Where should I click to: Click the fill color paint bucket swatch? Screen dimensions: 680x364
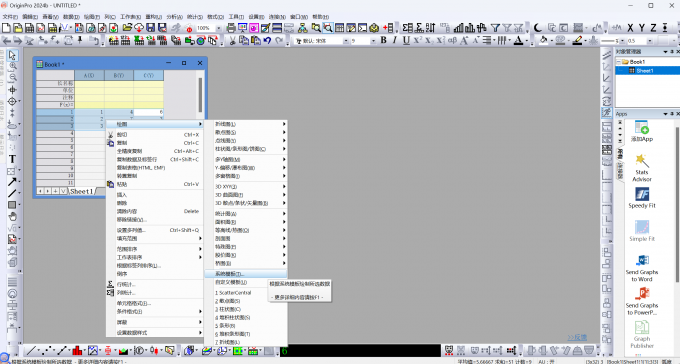pos(543,40)
